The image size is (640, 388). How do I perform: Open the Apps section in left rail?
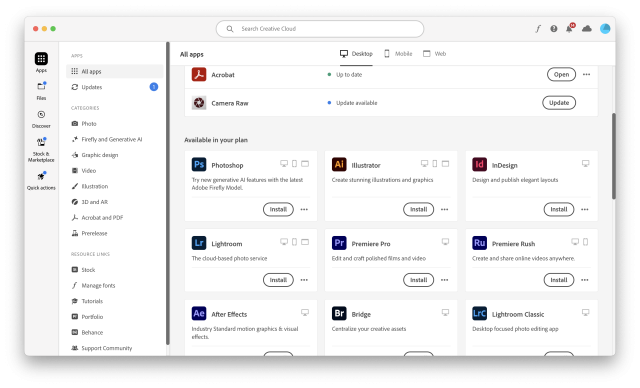tap(41, 62)
